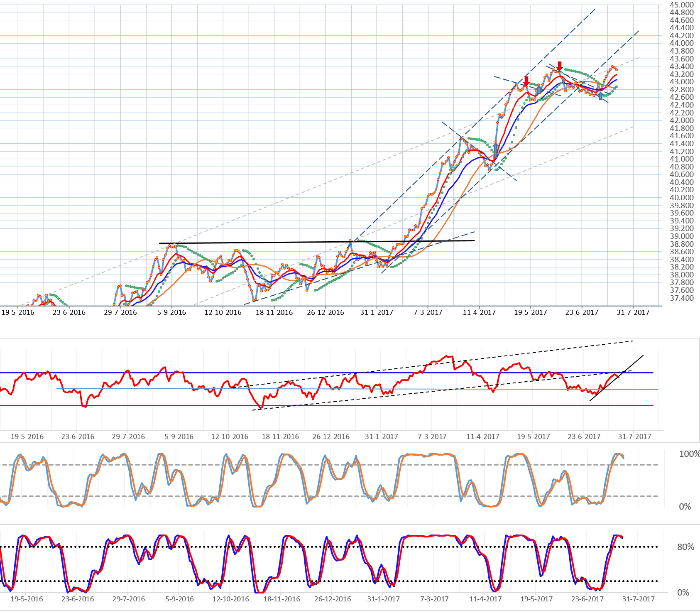Select 31-7-2017 on the red oscillator panel axis

pyautogui.click(x=635, y=436)
